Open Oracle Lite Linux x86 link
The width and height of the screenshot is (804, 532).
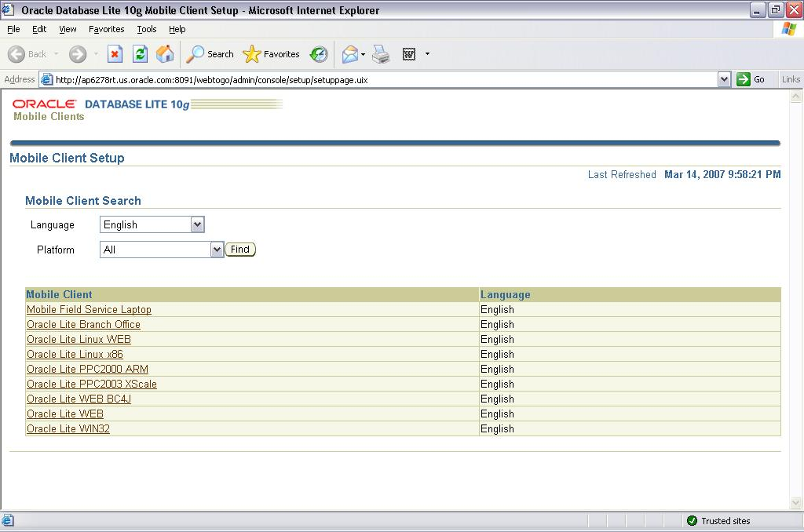75,354
